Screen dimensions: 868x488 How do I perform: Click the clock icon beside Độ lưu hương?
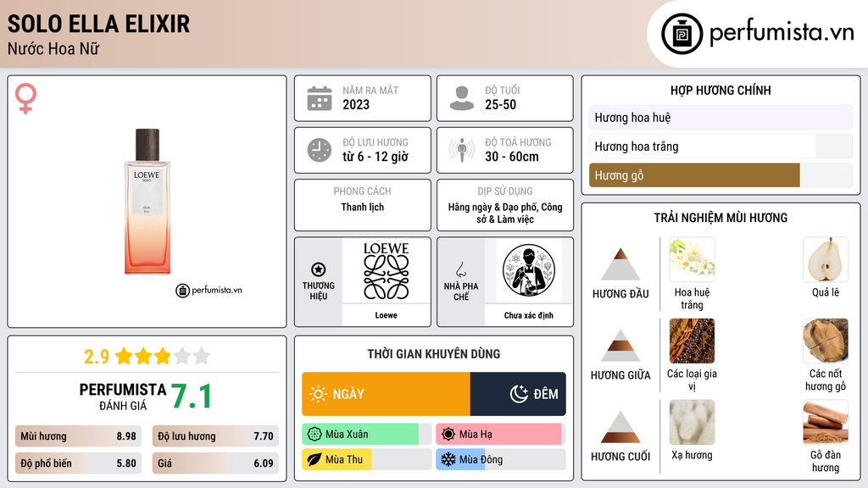(320, 150)
